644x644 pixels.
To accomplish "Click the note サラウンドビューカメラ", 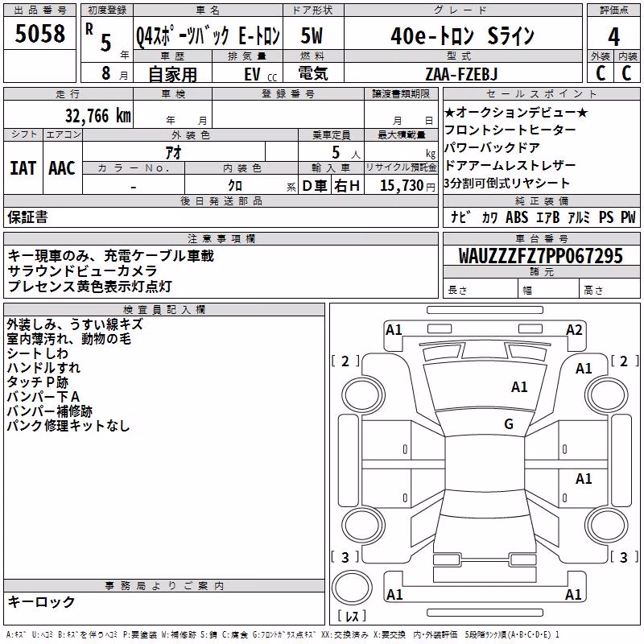I will (83, 270).
